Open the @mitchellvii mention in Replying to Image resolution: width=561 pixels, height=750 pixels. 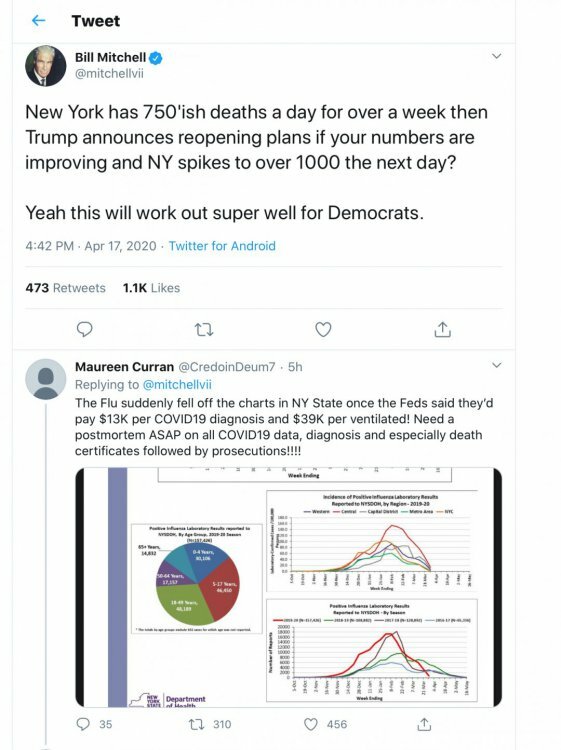(177, 385)
